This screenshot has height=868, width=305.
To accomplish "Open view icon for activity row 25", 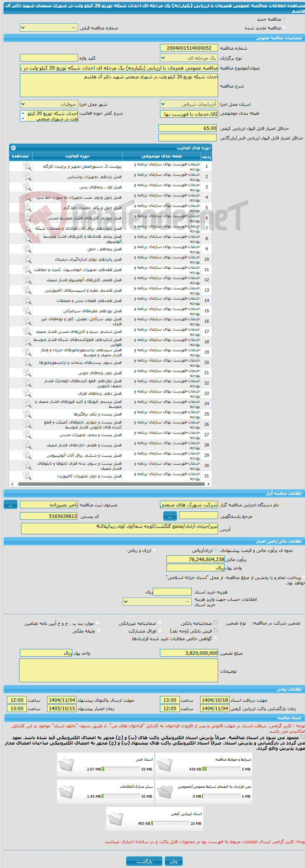I will coord(26,414).
